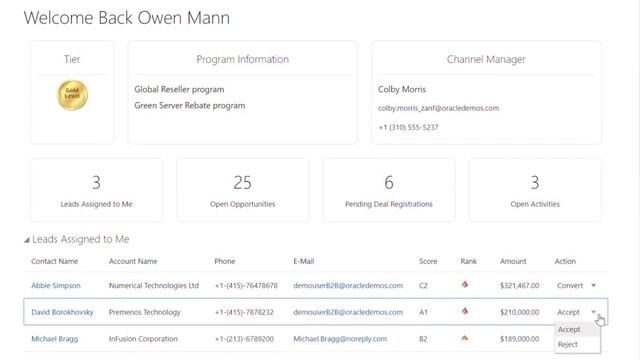
Task: Open the Leads Assigned to Me tile
Action: tap(96, 190)
